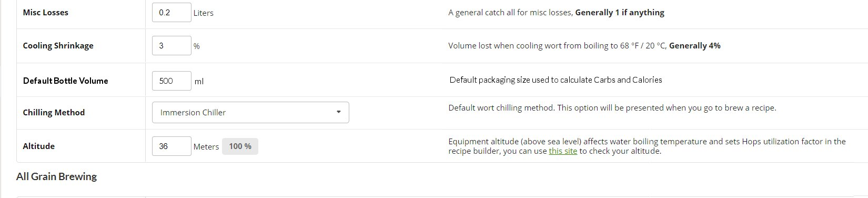Focus the Cooling Shrinkage percent input
Viewport: 868px width, 198px height.
pyautogui.click(x=171, y=45)
